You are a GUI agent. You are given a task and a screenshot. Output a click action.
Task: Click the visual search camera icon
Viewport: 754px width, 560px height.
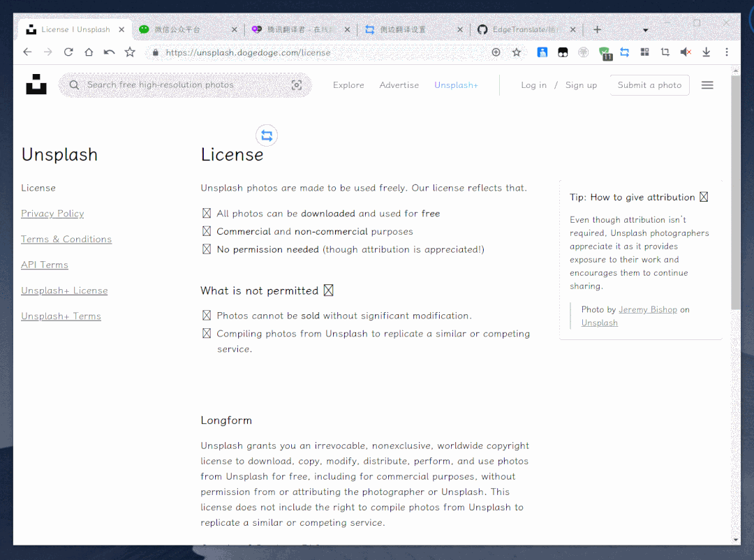[x=297, y=85]
